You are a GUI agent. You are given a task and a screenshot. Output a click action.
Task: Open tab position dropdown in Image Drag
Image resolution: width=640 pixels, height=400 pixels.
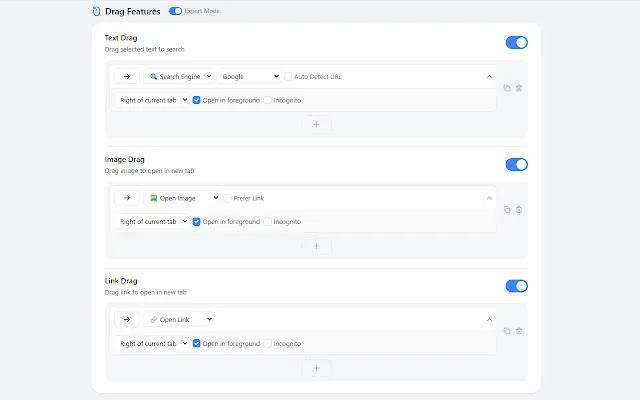pos(152,222)
